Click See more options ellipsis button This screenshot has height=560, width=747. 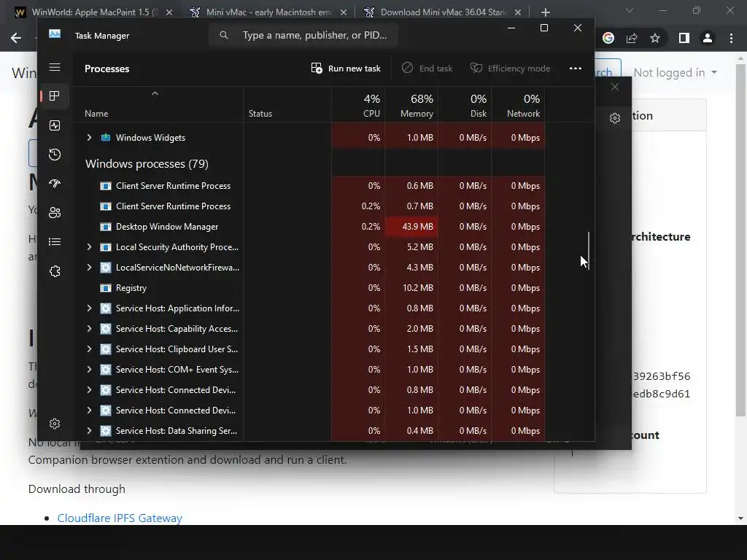(x=576, y=68)
